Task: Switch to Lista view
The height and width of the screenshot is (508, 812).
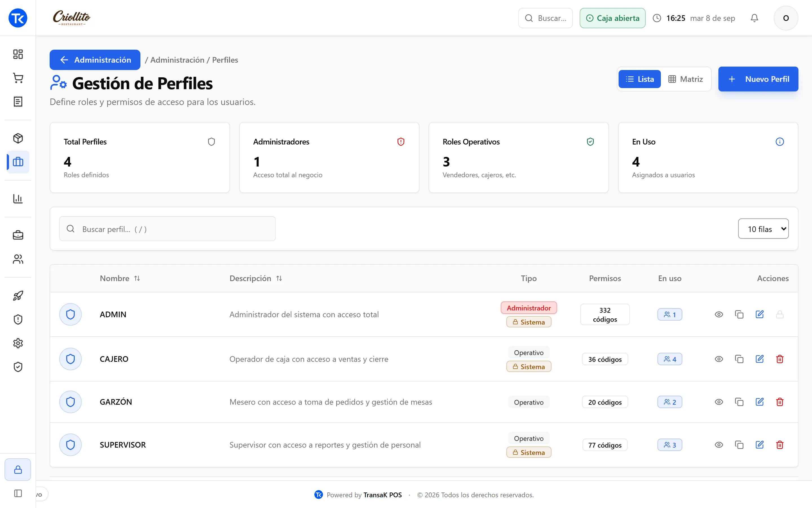Action: pos(639,79)
